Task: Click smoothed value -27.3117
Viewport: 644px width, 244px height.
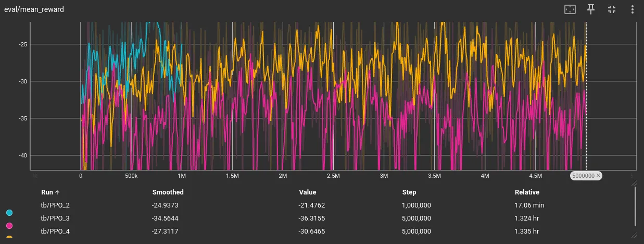Action: click(165, 231)
